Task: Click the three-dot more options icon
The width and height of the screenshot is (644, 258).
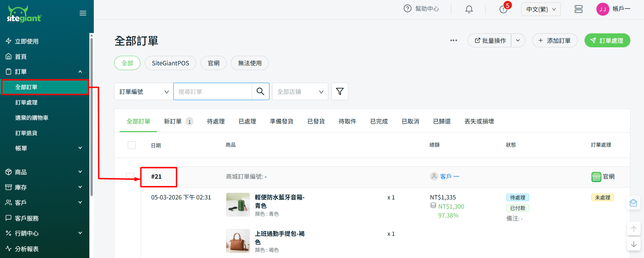Action: [453, 41]
